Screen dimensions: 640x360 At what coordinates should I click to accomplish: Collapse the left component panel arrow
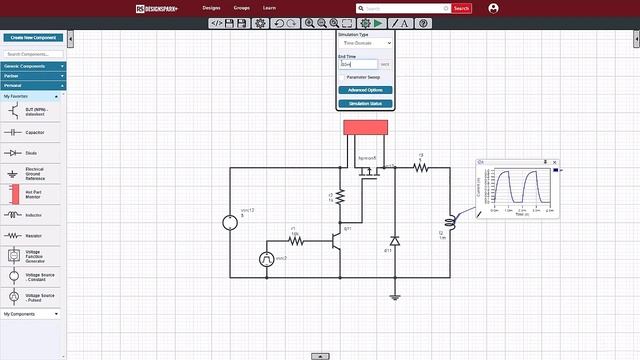coord(70,39)
